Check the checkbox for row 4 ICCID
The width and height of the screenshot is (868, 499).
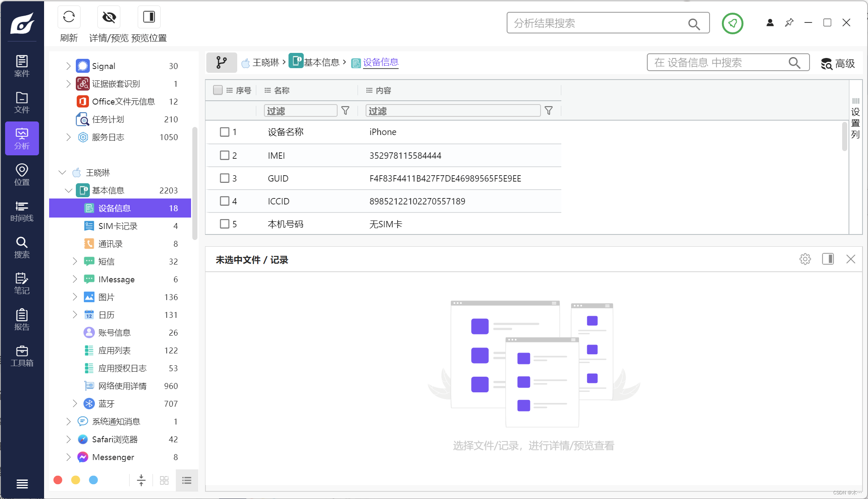tap(225, 201)
